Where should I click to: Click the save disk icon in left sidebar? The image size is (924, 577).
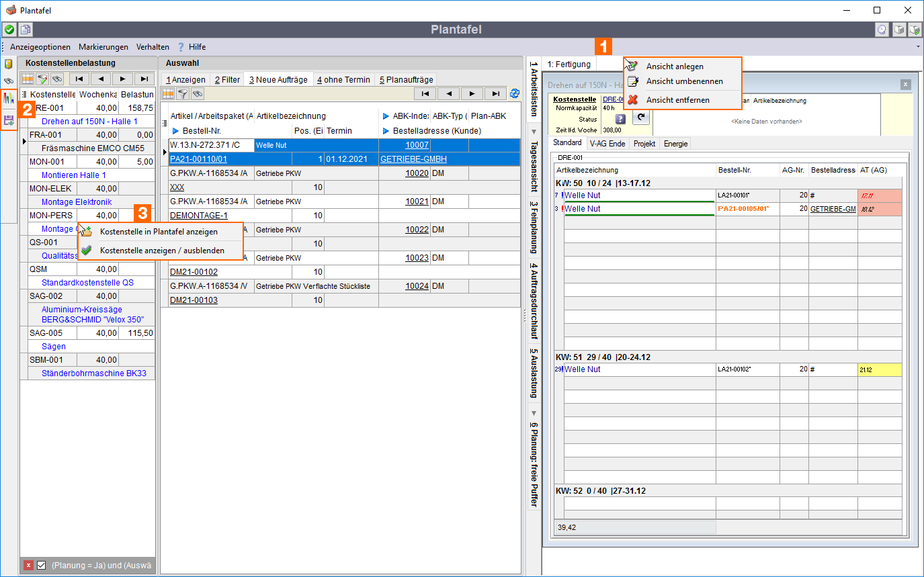pyautogui.click(x=9, y=120)
